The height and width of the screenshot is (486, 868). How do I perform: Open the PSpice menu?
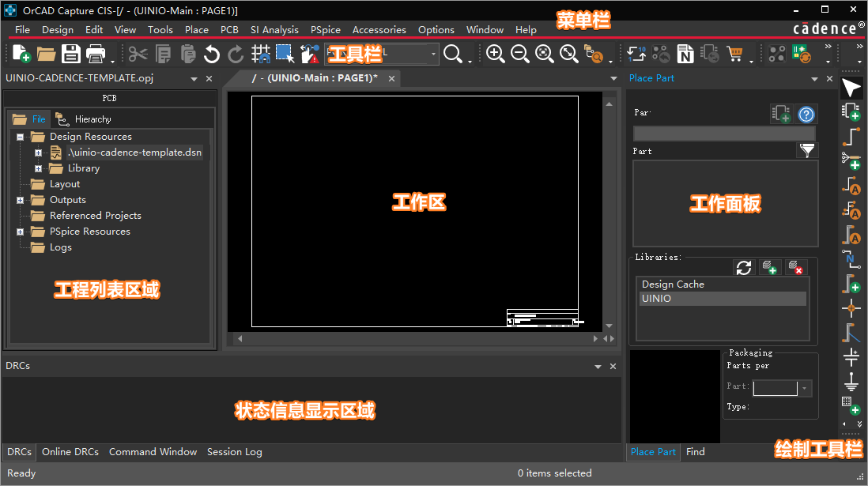[x=326, y=29]
